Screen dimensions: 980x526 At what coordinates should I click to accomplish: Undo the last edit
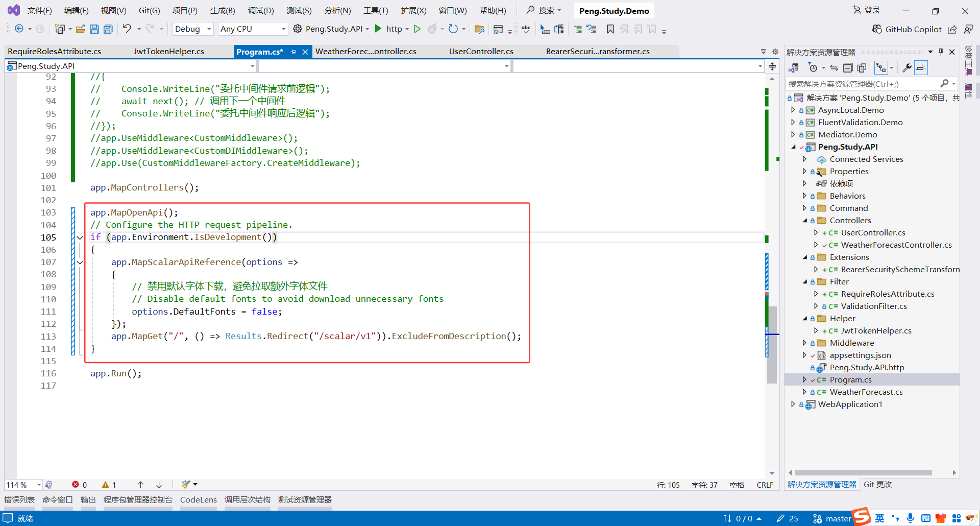(x=127, y=29)
